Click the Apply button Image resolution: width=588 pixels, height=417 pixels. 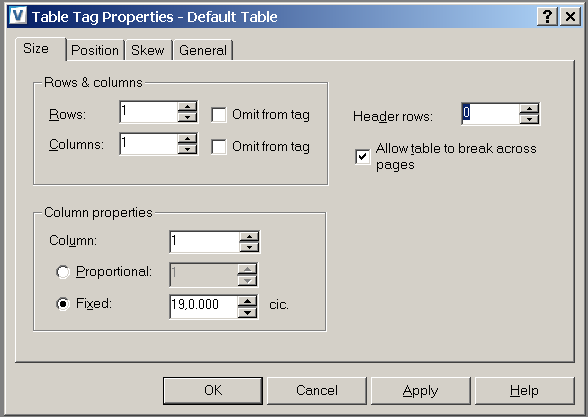tap(420, 390)
